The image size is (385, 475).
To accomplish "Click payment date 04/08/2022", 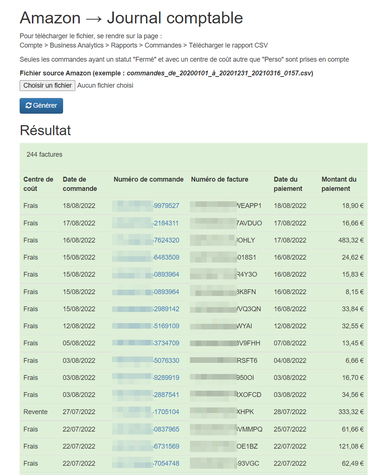I will [x=290, y=361].
